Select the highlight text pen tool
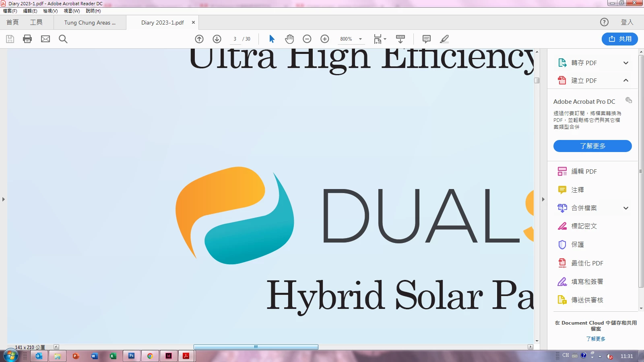The image size is (644, 362). [444, 39]
